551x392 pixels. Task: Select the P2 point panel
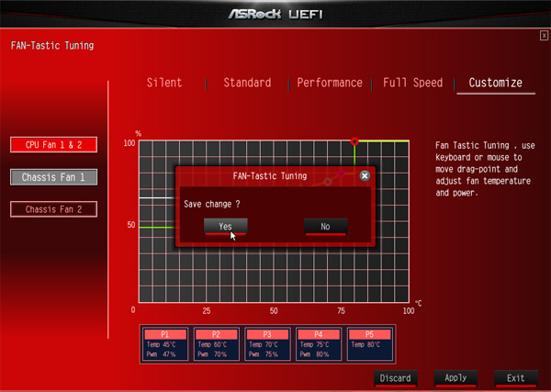[216, 344]
